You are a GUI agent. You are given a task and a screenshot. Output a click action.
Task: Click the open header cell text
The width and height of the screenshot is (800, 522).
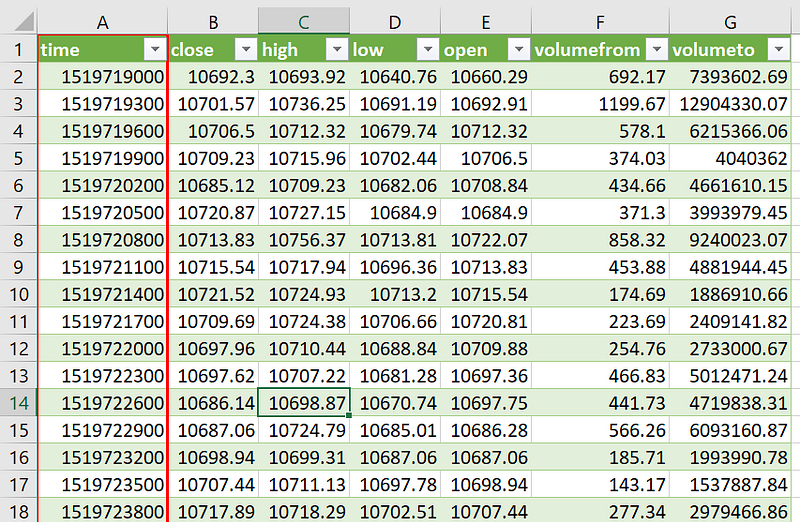[465, 50]
